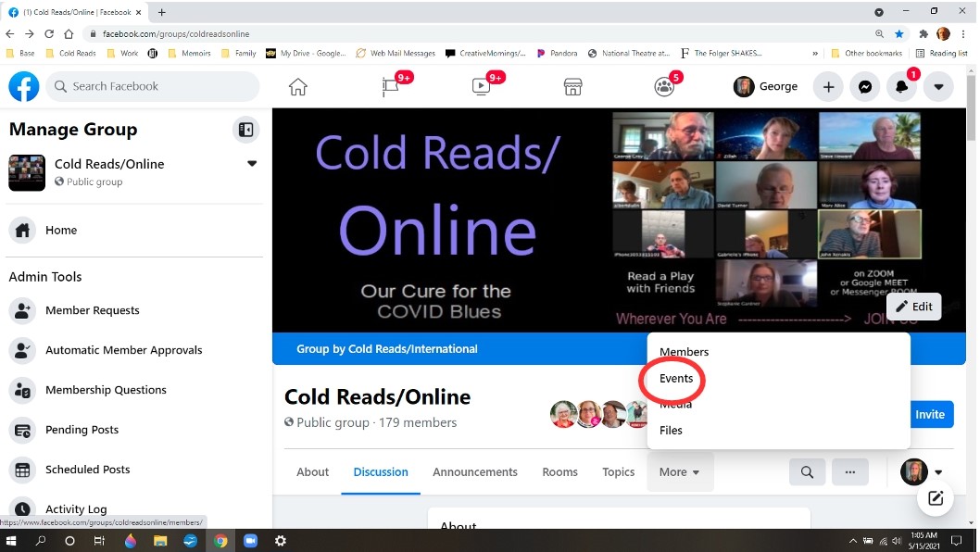Open the Pages flag icon
980x552 pixels.
[390, 87]
